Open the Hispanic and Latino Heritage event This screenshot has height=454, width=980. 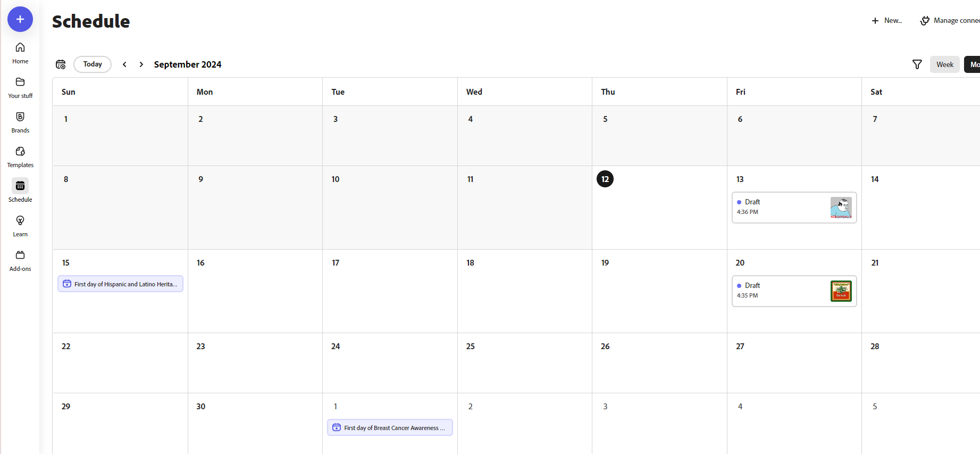coord(120,284)
